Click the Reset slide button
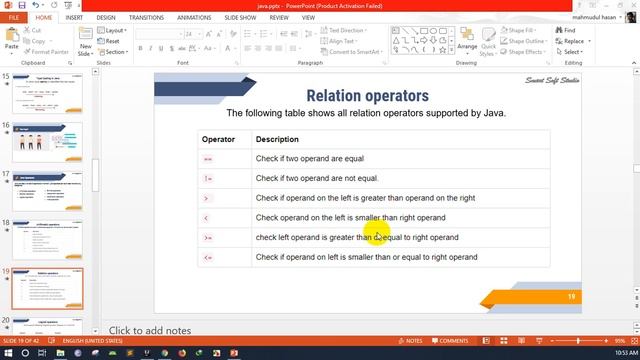The image size is (640, 360). pos(109,41)
